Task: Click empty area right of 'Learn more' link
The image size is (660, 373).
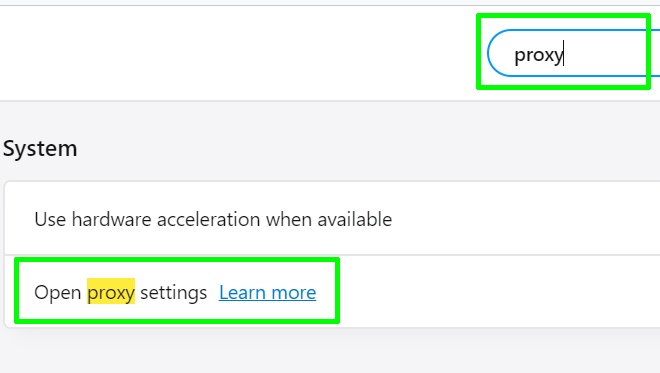Action: pyautogui.click(x=484, y=291)
